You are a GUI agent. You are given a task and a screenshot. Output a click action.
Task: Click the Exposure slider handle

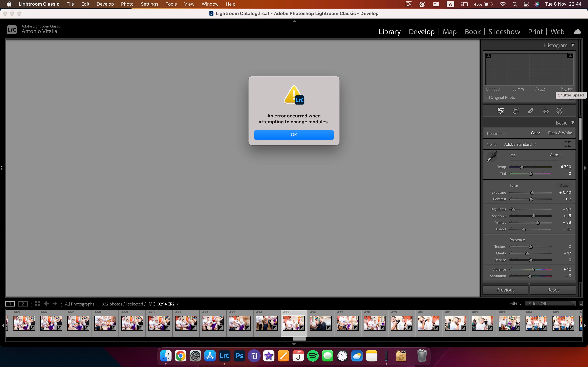pyautogui.click(x=532, y=193)
